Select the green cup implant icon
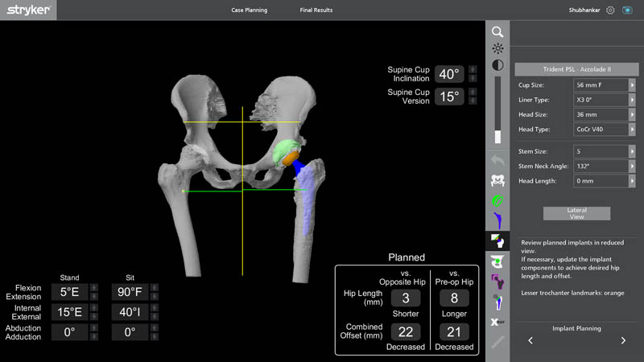Viewport: 644px width, 362px height. click(497, 200)
